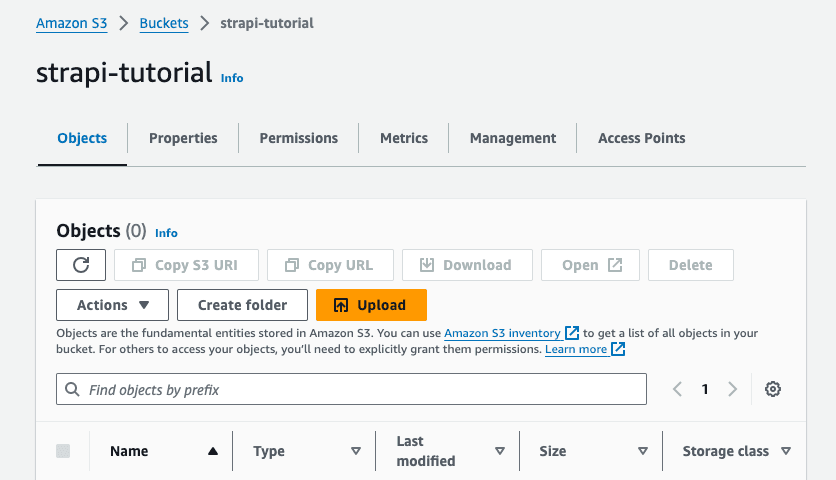Toggle the select-all objects checkbox
836x480 pixels.
click(x=63, y=451)
